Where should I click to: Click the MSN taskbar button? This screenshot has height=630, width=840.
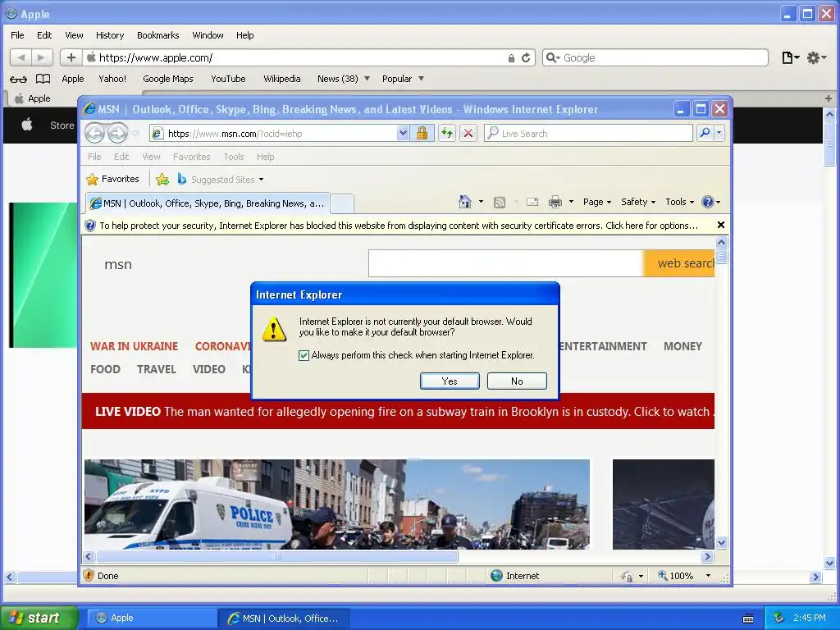(x=284, y=618)
